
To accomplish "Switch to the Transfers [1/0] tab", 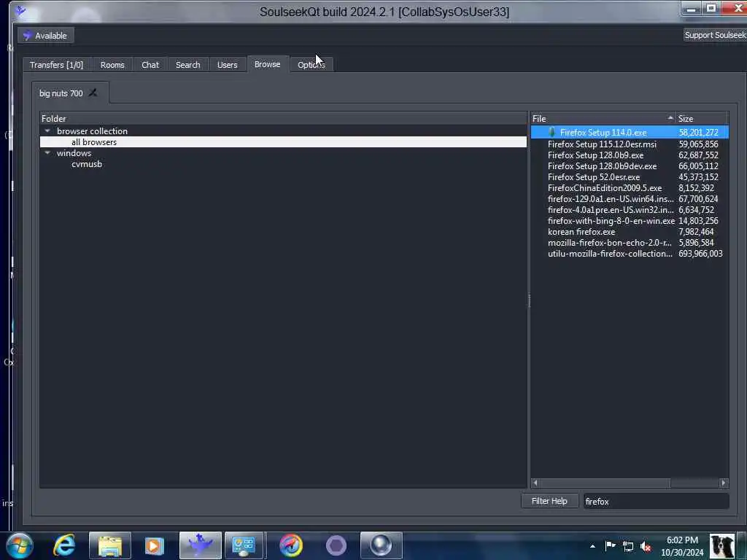I will pyautogui.click(x=56, y=65).
